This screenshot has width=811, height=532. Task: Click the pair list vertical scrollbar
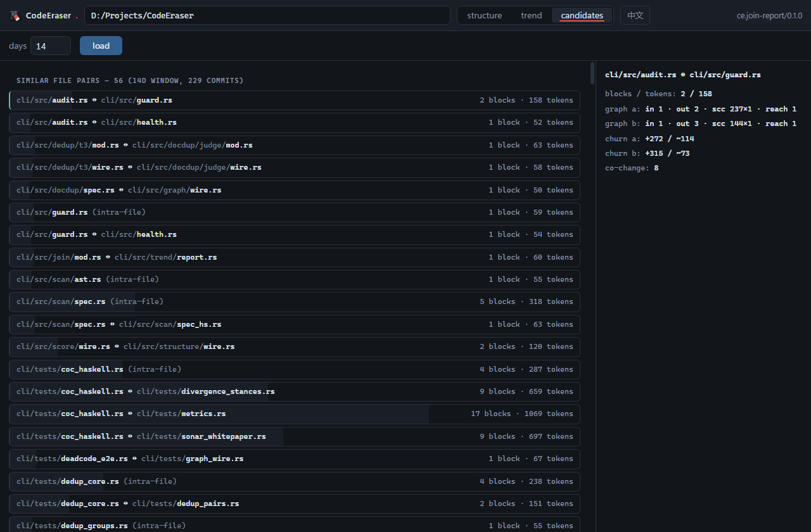[592, 73]
